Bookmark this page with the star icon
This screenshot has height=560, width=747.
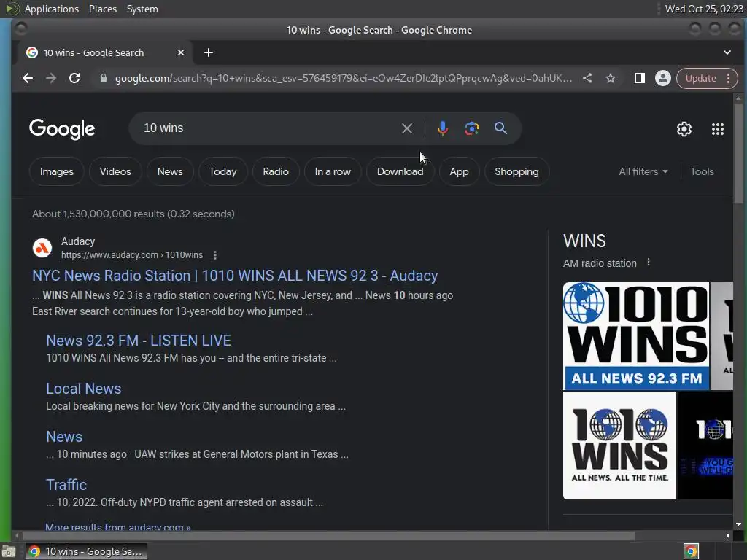click(x=611, y=78)
